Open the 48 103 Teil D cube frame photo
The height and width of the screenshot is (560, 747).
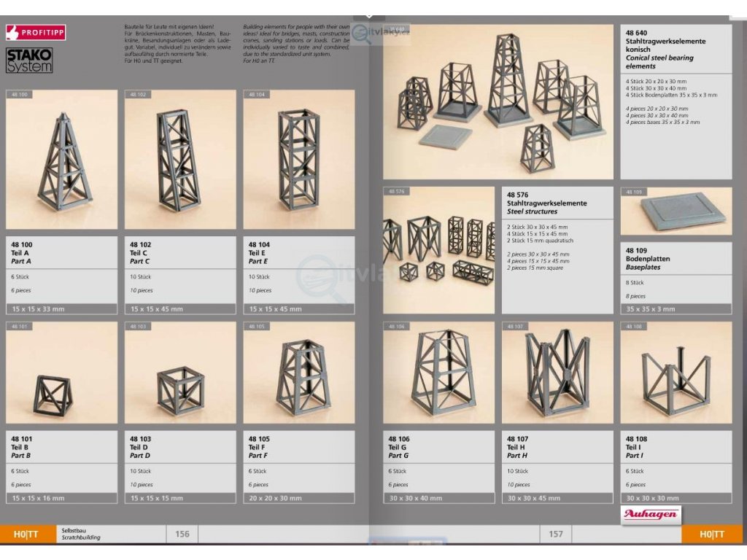[180, 373]
